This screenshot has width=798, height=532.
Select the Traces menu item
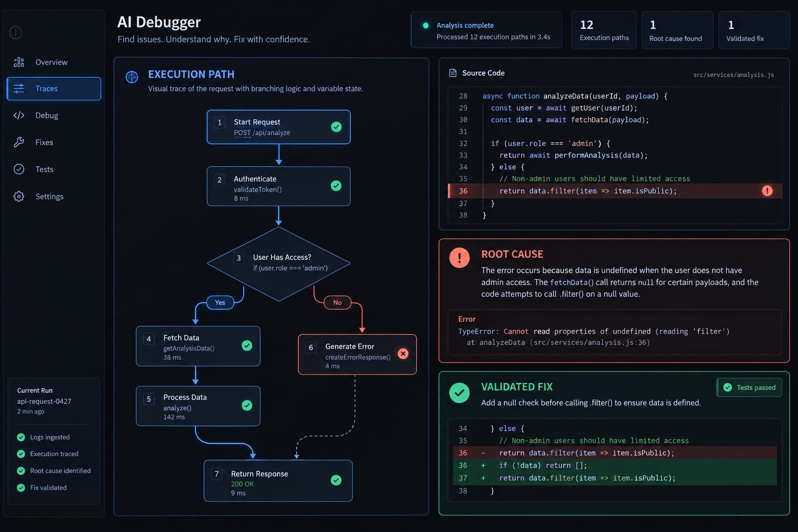coord(54,89)
